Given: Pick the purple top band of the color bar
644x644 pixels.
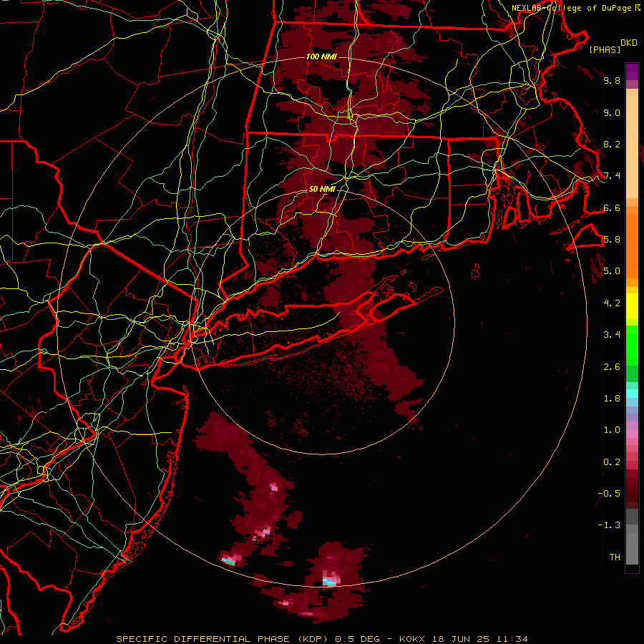Looking at the screenshot, I should 632,72.
